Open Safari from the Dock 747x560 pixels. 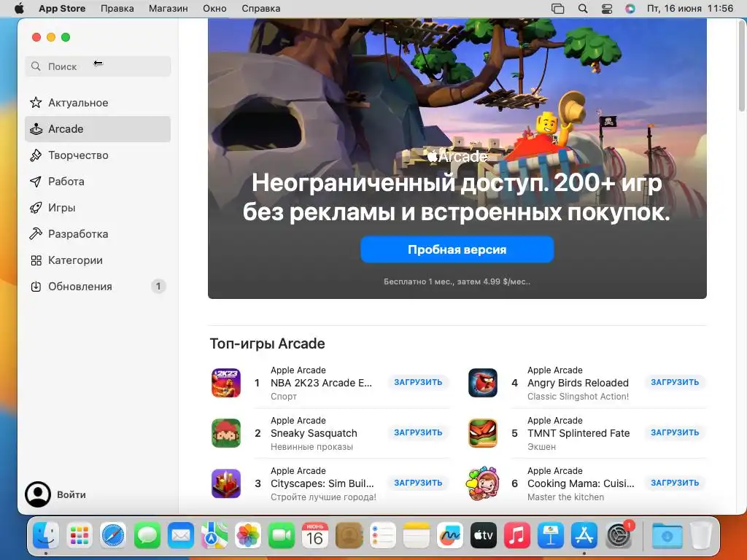click(113, 535)
